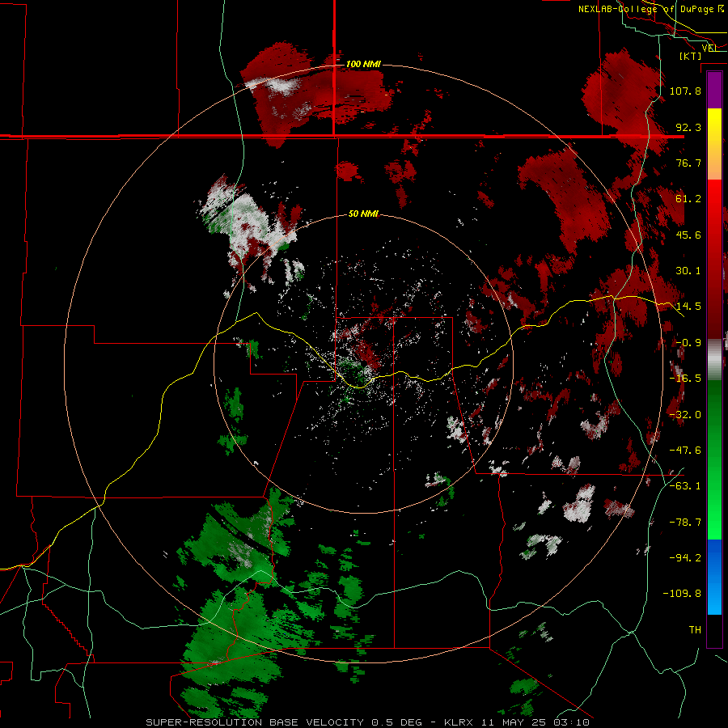Click the -94.2 velocity scale value
The image size is (728, 728).
click(x=685, y=558)
